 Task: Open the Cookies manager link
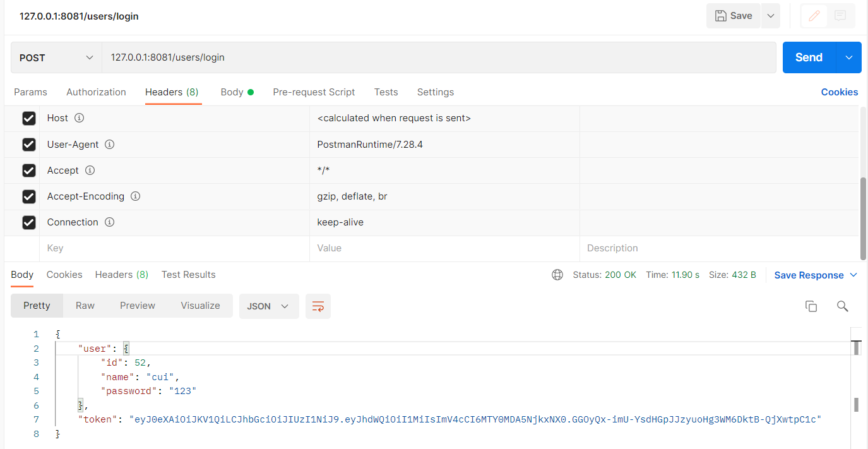click(x=840, y=92)
